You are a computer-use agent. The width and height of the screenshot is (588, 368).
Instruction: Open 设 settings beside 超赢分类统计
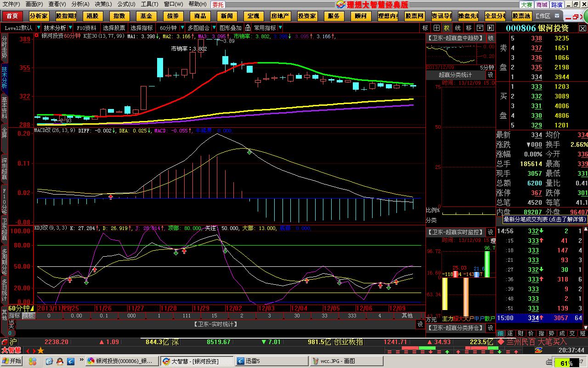tap(490, 75)
